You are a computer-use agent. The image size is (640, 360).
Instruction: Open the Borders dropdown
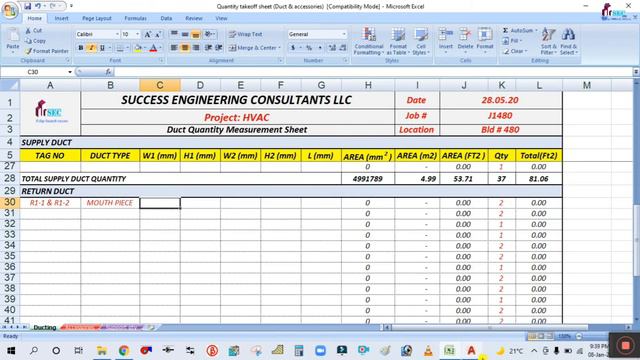pyautogui.click(x=127, y=48)
